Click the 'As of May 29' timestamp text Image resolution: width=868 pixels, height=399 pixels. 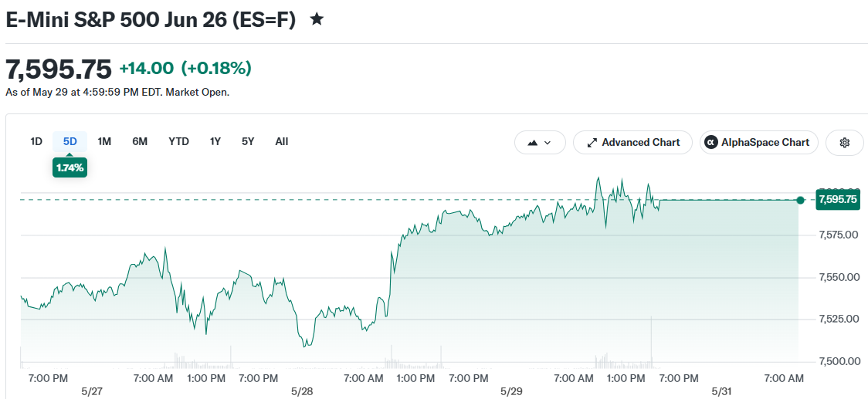pos(117,93)
